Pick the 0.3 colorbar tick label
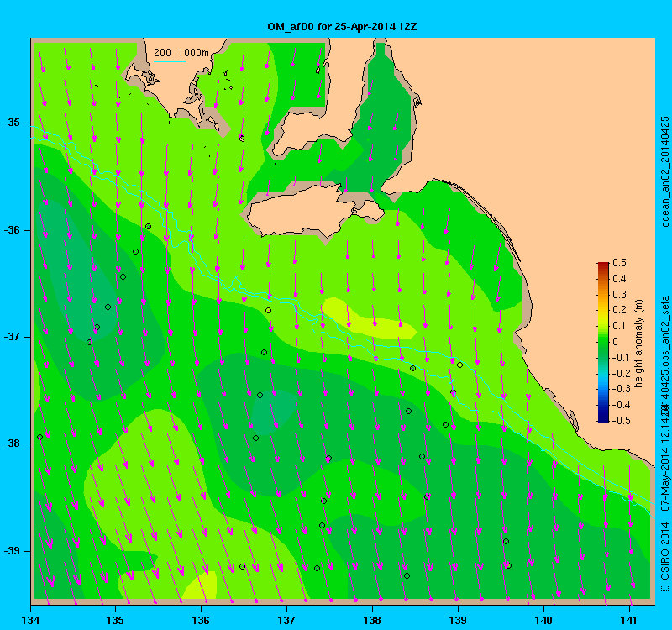The image size is (672, 630). pos(619,295)
